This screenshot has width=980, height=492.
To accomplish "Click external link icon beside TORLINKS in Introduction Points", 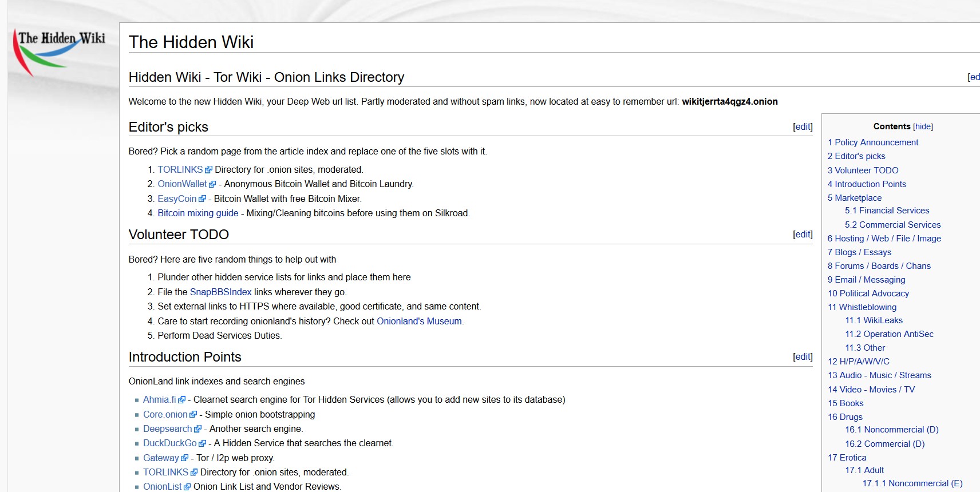I will pyautogui.click(x=194, y=473).
